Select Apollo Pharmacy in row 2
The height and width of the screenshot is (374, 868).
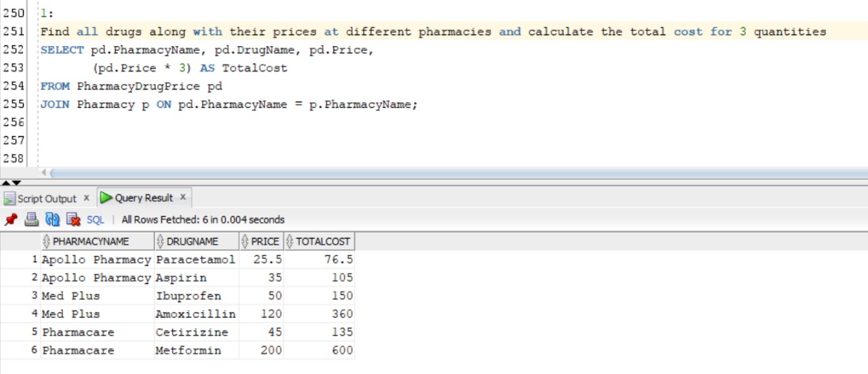(x=96, y=278)
